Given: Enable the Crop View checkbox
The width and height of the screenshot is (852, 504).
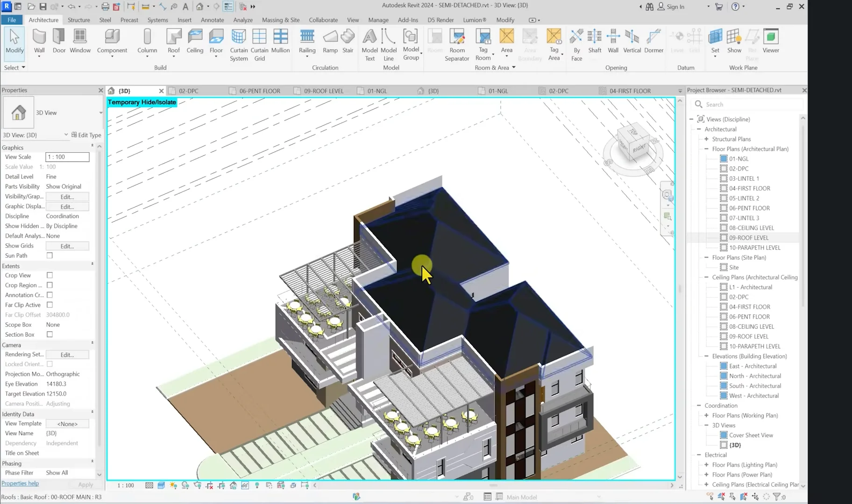Looking at the screenshot, I should (x=50, y=275).
